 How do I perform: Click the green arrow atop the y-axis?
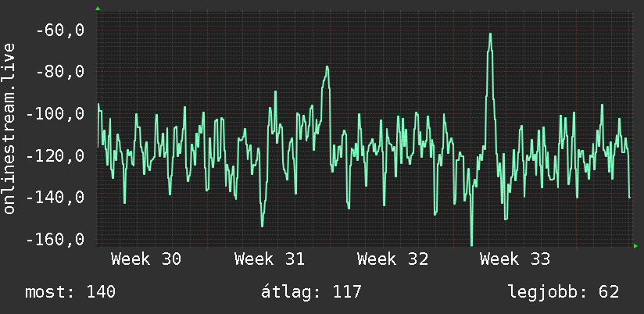pos(98,9)
